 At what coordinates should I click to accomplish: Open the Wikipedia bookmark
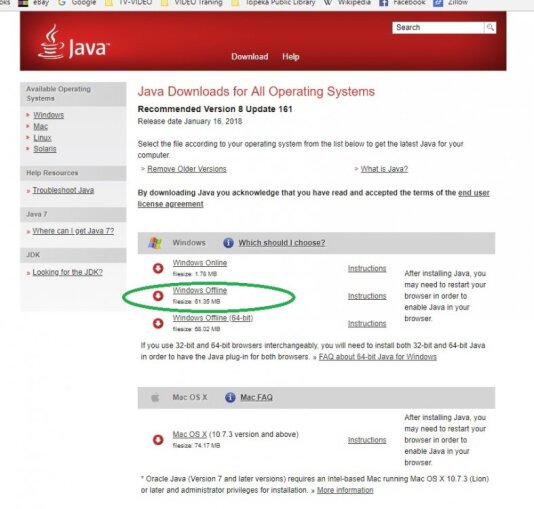click(x=347, y=3)
